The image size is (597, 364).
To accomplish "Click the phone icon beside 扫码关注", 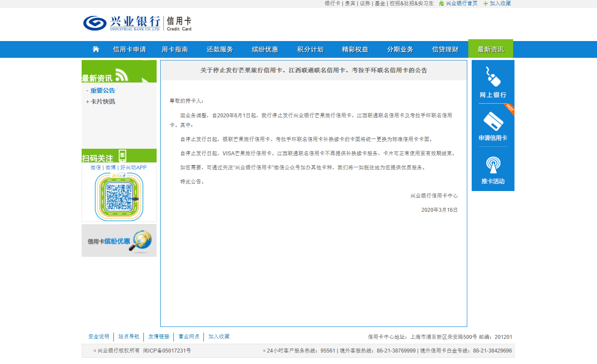I will click(122, 156).
